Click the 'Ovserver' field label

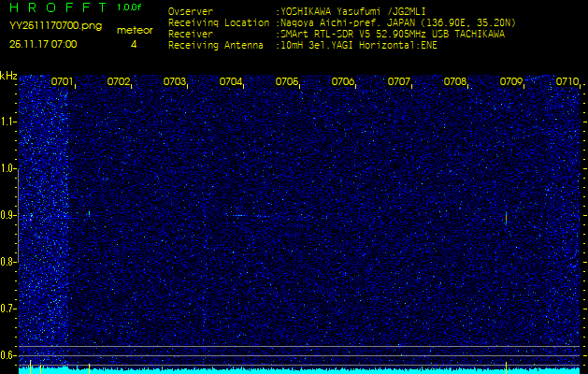point(191,11)
